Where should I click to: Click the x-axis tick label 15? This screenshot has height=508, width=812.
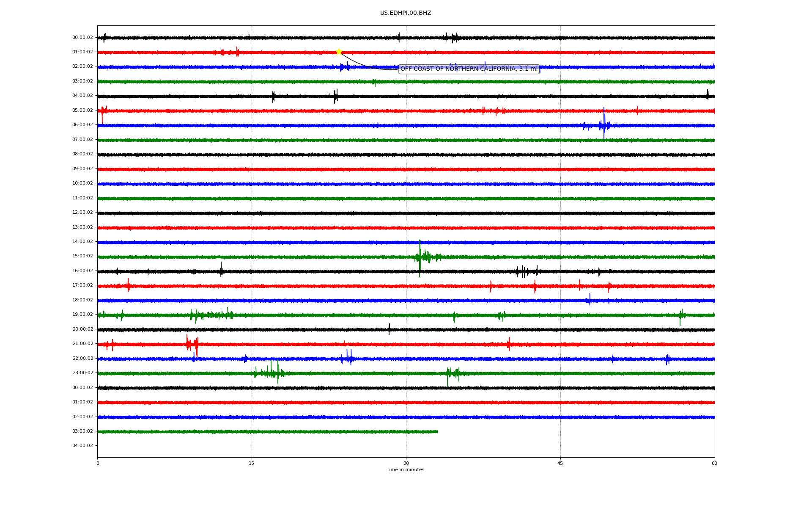(252, 463)
